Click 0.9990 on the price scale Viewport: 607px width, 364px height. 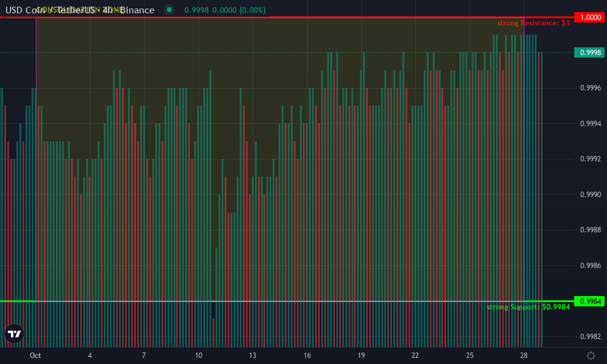click(x=590, y=195)
